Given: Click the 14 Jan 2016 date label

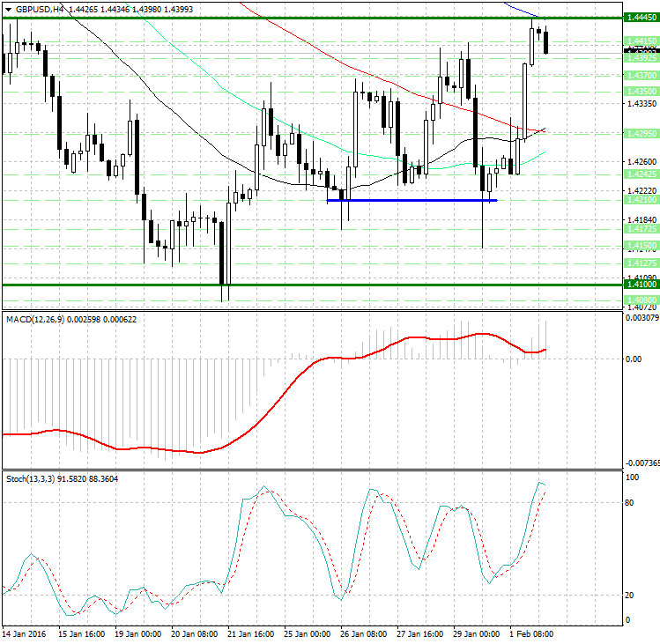Looking at the screenshot, I should [24, 634].
